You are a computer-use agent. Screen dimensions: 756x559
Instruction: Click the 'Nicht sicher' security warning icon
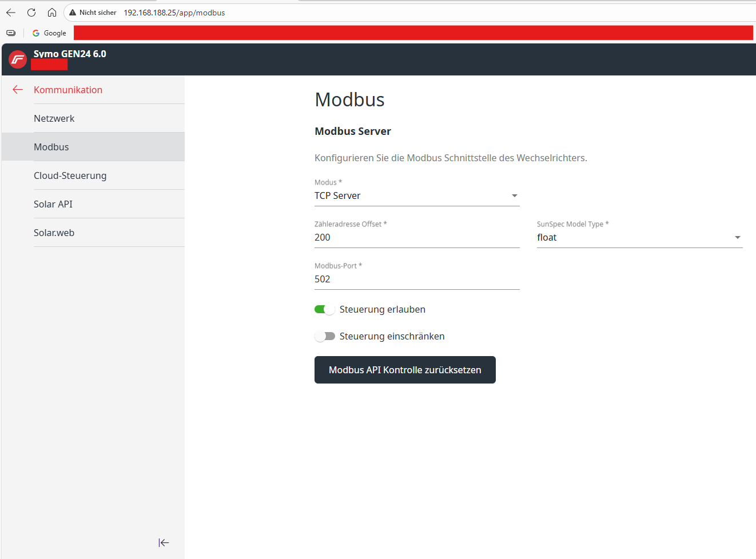pos(73,13)
